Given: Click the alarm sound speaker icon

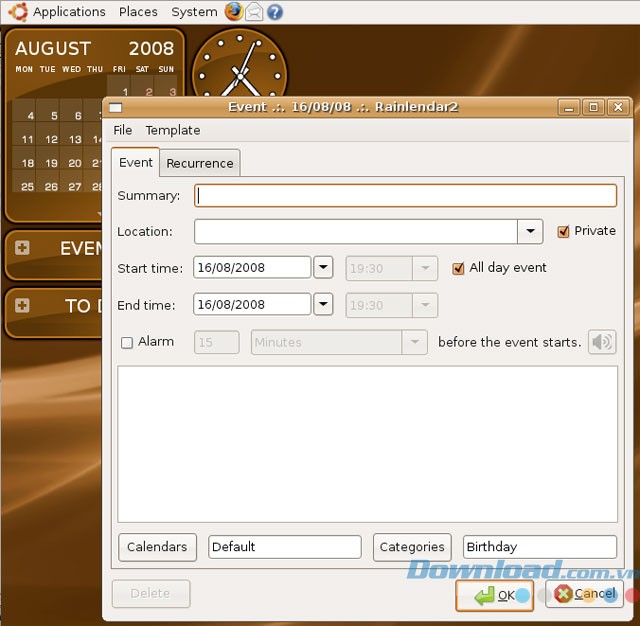Looking at the screenshot, I should [602, 342].
